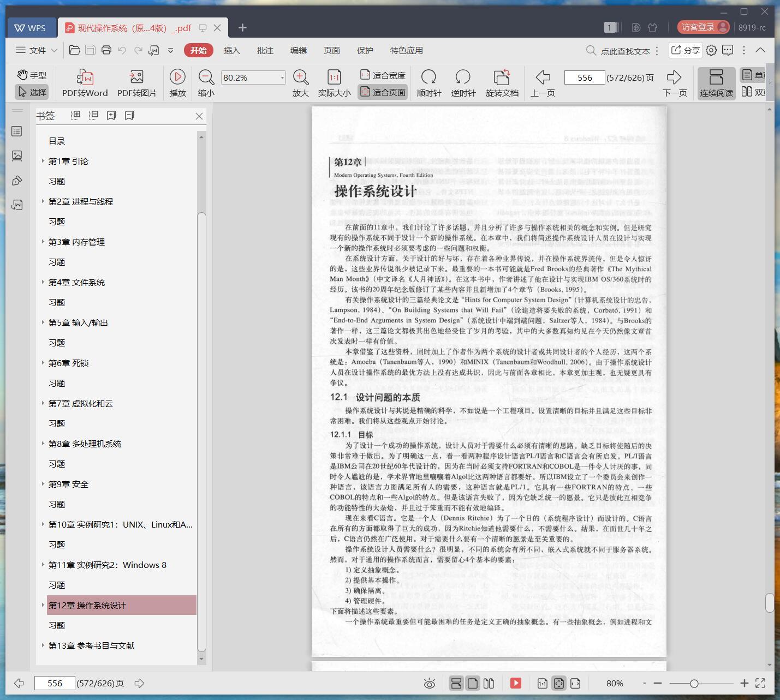Decrease zoom with status bar minus

(658, 683)
